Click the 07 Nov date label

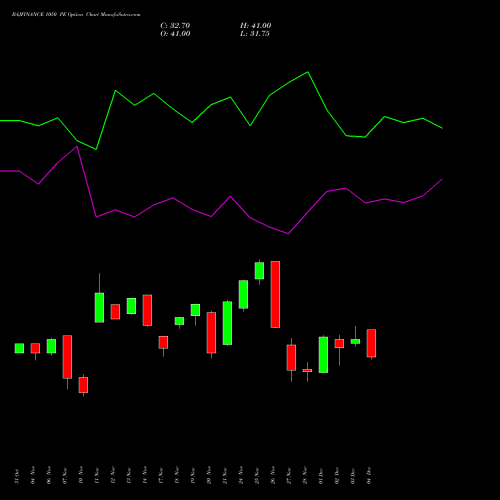click(65, 476)
